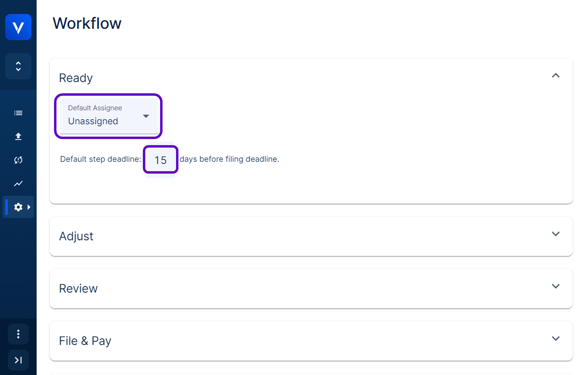This screenshot has height=375, width=588.
Task: Click the three-dot more options icon
Action: (x=18, y=334)
